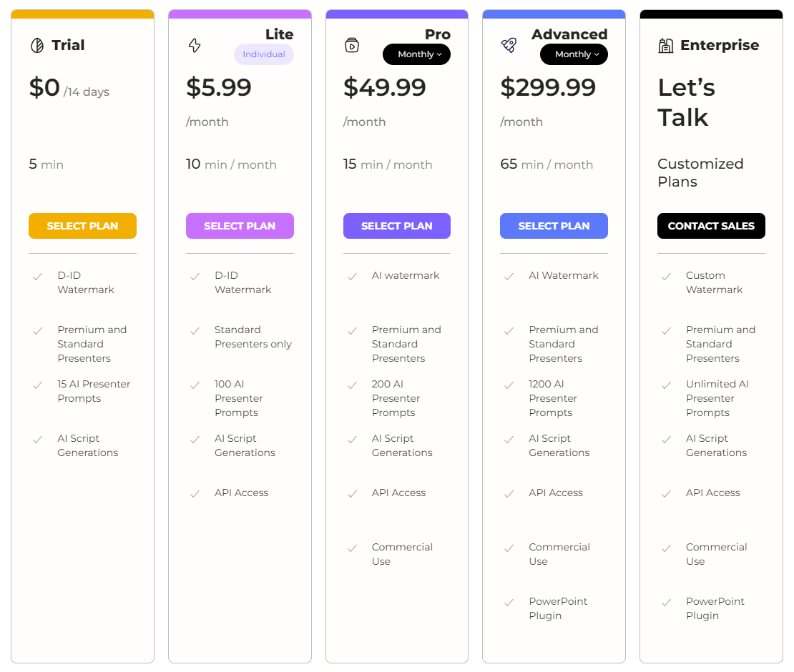Click checkmark beside Pro Commercial Use
Viewport: 794px width, 672px height.
pyautogui.click(x=352, y=548)
